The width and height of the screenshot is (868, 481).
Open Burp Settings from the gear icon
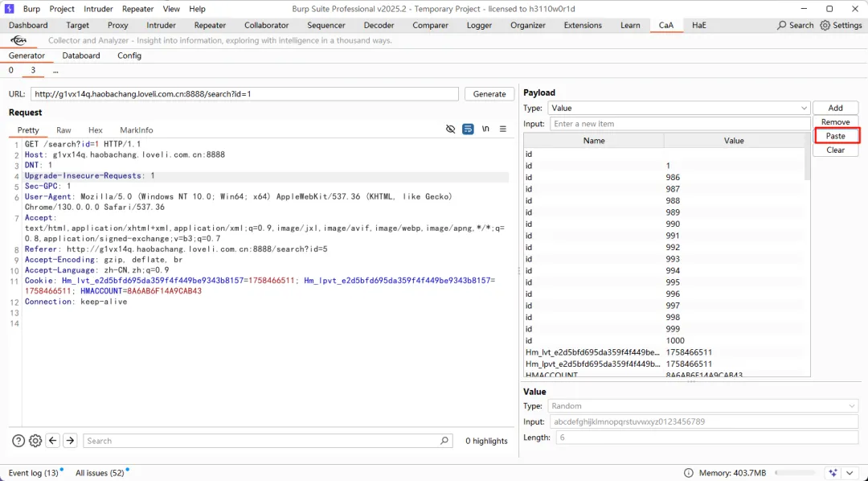(x=841, y=26)
